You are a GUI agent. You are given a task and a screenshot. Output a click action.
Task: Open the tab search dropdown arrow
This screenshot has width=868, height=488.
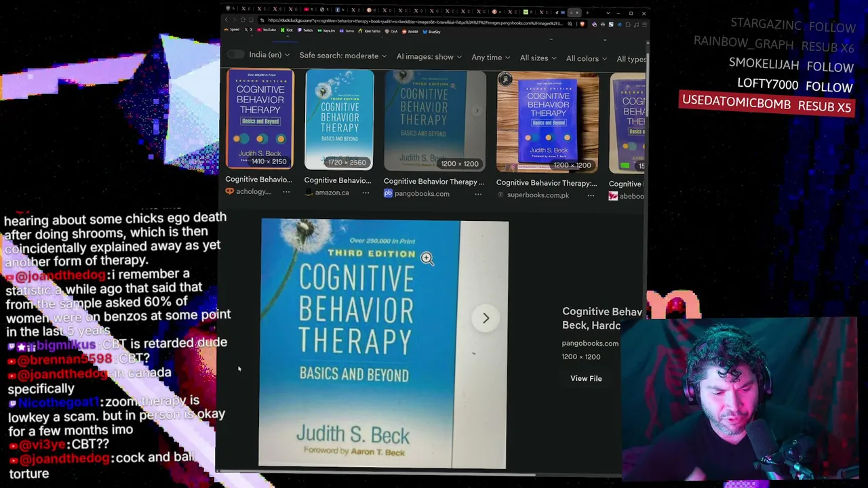coord(608,13)
